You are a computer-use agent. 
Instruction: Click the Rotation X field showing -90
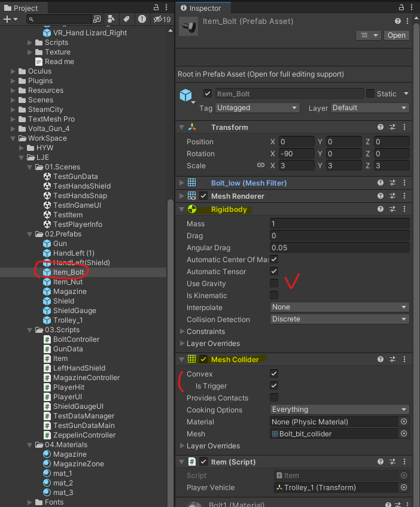(296, 154)
